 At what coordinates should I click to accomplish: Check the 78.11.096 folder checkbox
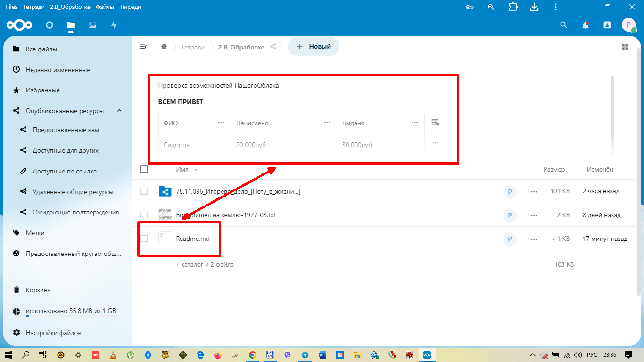coord(144,191)
